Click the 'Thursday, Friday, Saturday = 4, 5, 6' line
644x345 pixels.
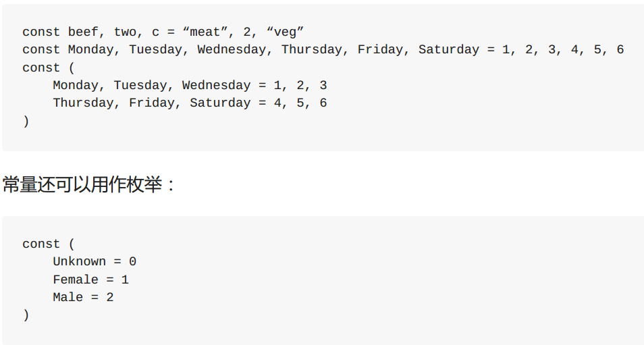point(190,103)
